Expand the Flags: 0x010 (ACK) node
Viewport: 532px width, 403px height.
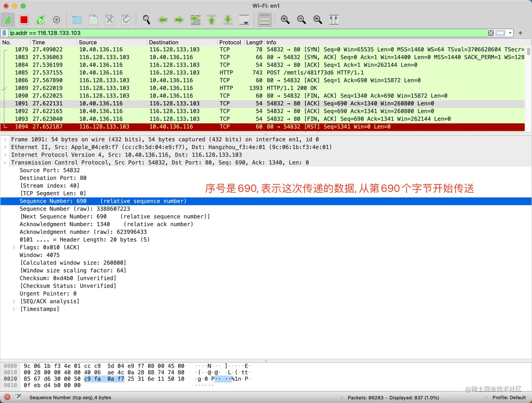14,248
